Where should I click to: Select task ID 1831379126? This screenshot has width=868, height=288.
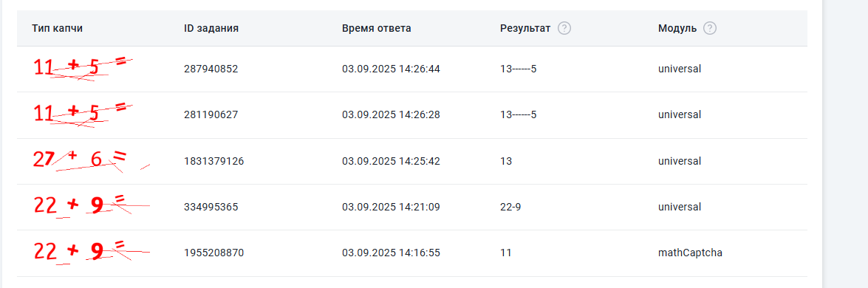point(213,161)
